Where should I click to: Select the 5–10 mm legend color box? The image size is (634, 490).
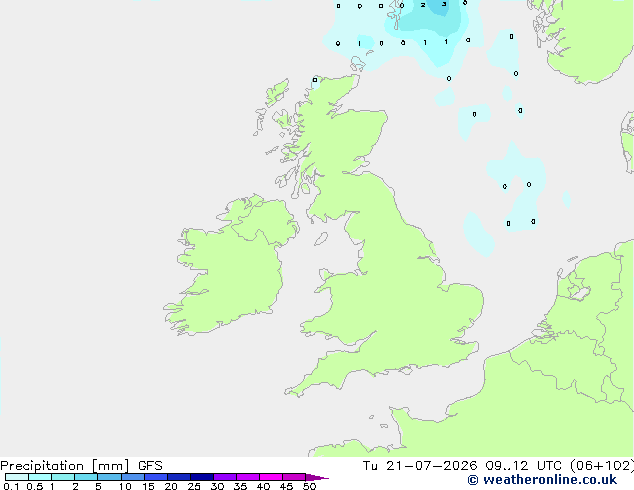pyautogui.click(x=109, y=477)
